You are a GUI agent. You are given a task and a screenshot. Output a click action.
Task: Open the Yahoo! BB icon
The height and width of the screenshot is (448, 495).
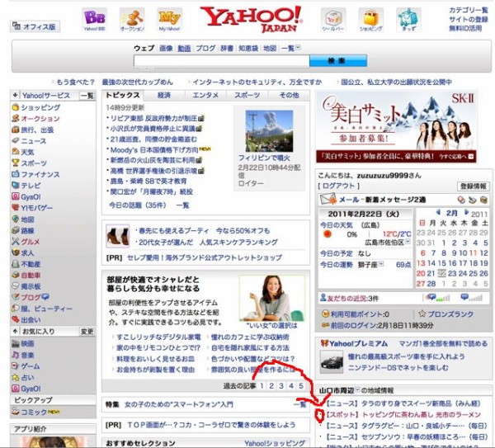tap(94, 20)
